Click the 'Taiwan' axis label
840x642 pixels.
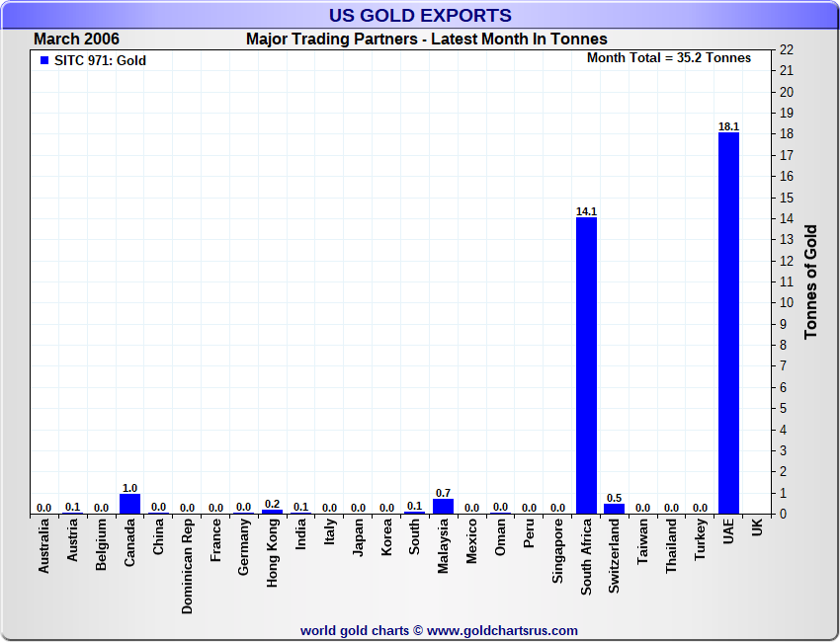click(643, 541)
